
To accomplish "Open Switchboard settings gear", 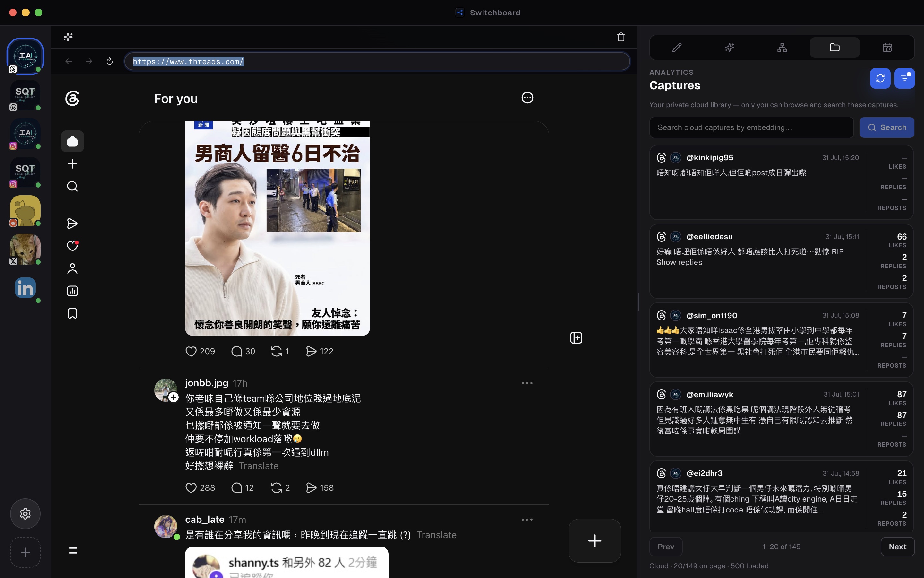I will (x=25, y=514).
